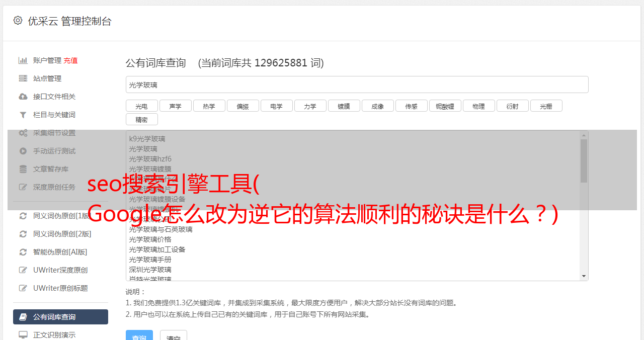This screenshot has height=340, width=644.
Task: Click the 清空 clear button
Action: tap(174, 336)
